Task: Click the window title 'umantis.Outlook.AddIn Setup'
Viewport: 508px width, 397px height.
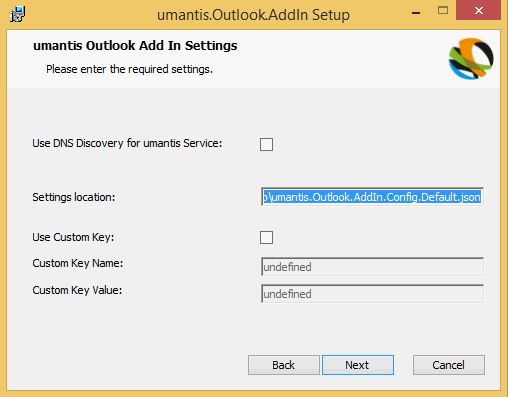Action: (x=253, y=15)
